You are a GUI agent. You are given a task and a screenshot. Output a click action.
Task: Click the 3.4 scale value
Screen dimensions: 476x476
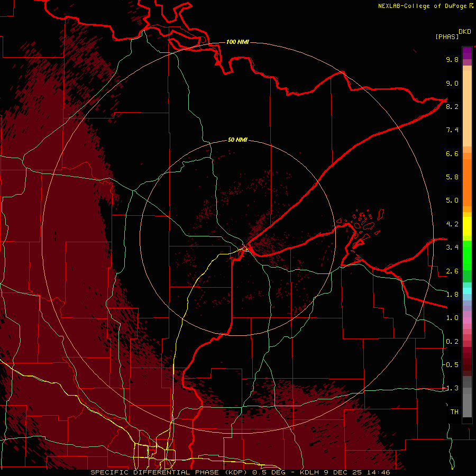pyautogui.click(x=452, y=248)
